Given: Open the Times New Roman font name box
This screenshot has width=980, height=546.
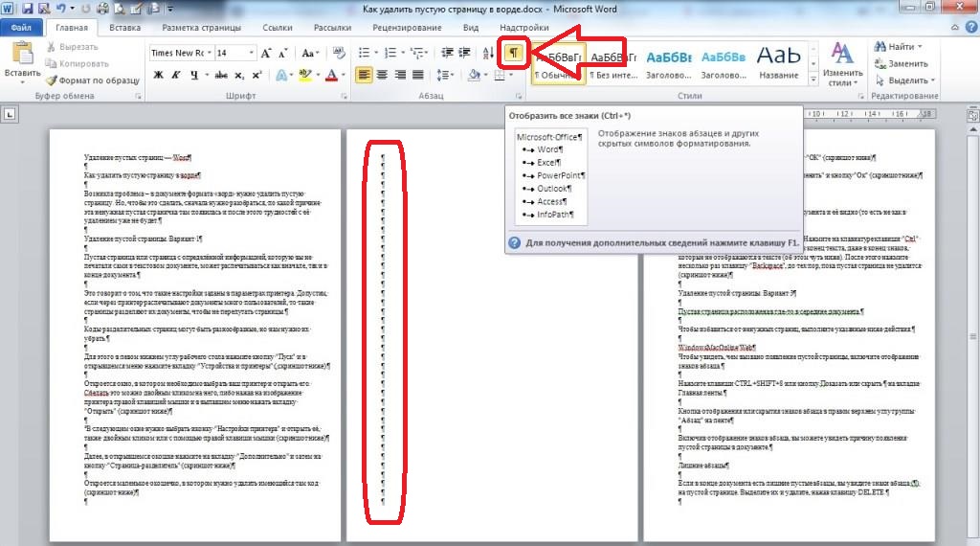Looking at the screenshot, I should tap(181, 53).
